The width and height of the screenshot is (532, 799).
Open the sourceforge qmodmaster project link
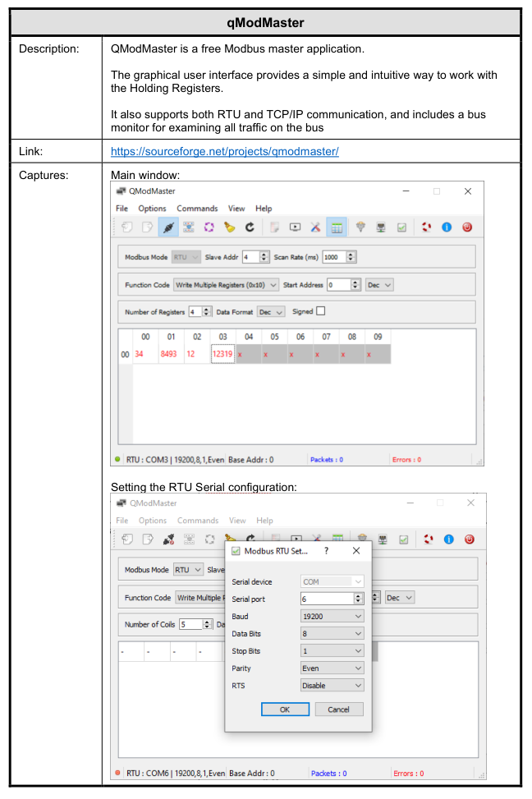(x=225, y=152)
